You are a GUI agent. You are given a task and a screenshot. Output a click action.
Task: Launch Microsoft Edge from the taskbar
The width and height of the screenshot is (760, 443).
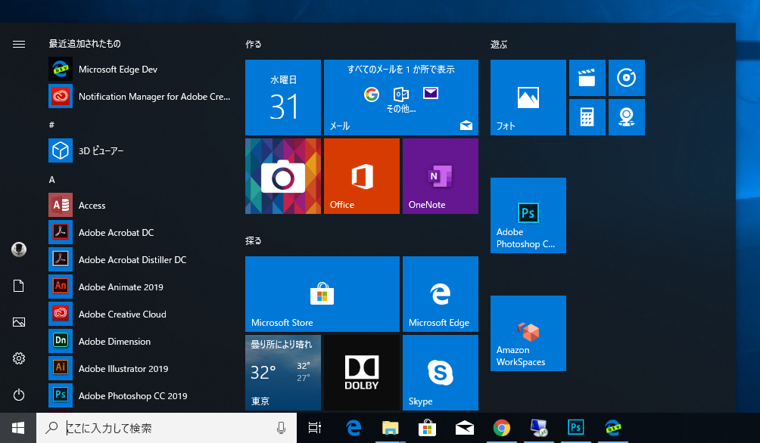(x=353, y=428)
